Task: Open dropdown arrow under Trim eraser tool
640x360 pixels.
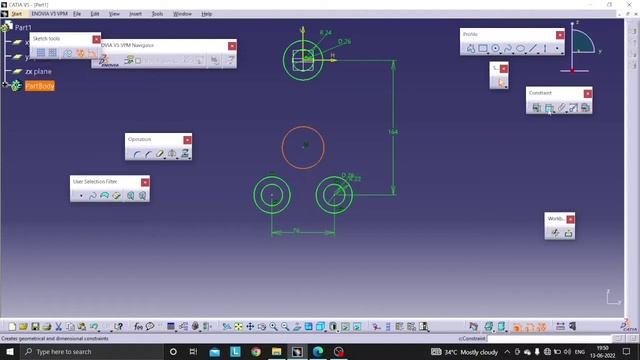Action: [x=165, y=158]
